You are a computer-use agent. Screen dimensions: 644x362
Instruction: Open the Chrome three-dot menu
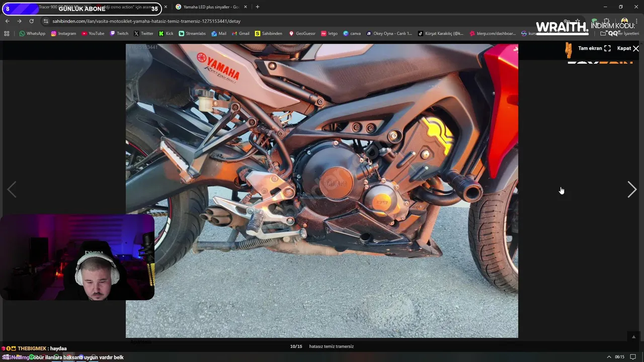tap(637, 21)
